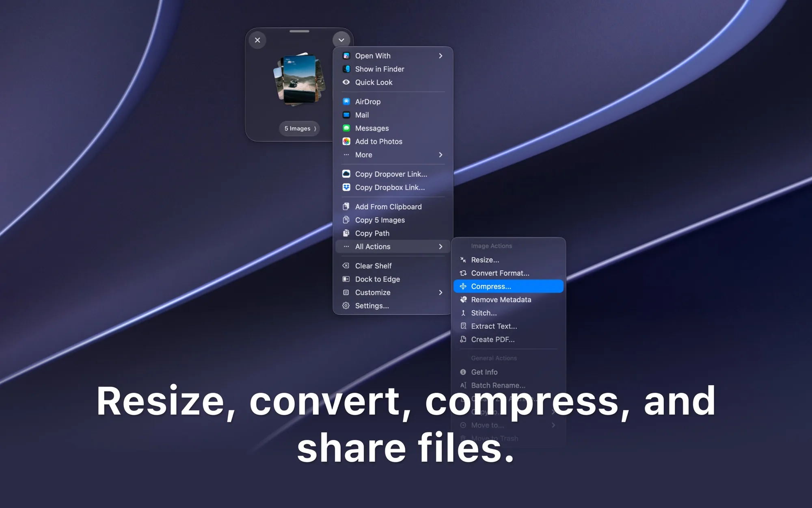Click the Clear Shelf icon
812x508 pixels.
pyautogui.click(x=346, y=266)
